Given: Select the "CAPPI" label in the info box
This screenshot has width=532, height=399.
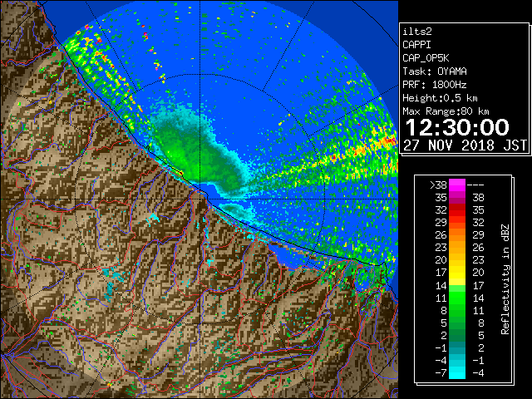Looking at the screenshot, I should pos(416,45).
